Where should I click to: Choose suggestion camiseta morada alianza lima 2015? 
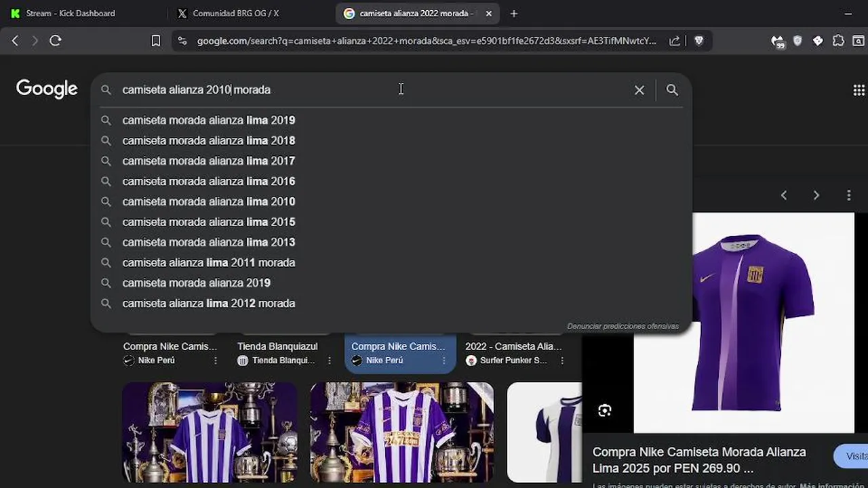tap(391, 222)
